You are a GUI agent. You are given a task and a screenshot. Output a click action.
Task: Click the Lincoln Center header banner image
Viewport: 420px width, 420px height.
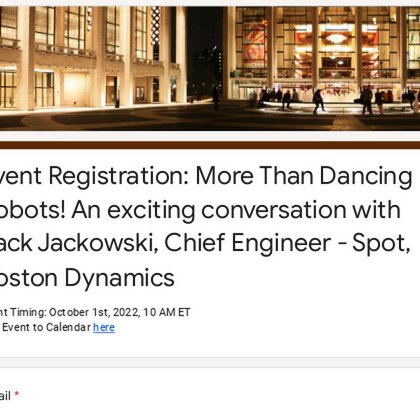coord(210,68)
